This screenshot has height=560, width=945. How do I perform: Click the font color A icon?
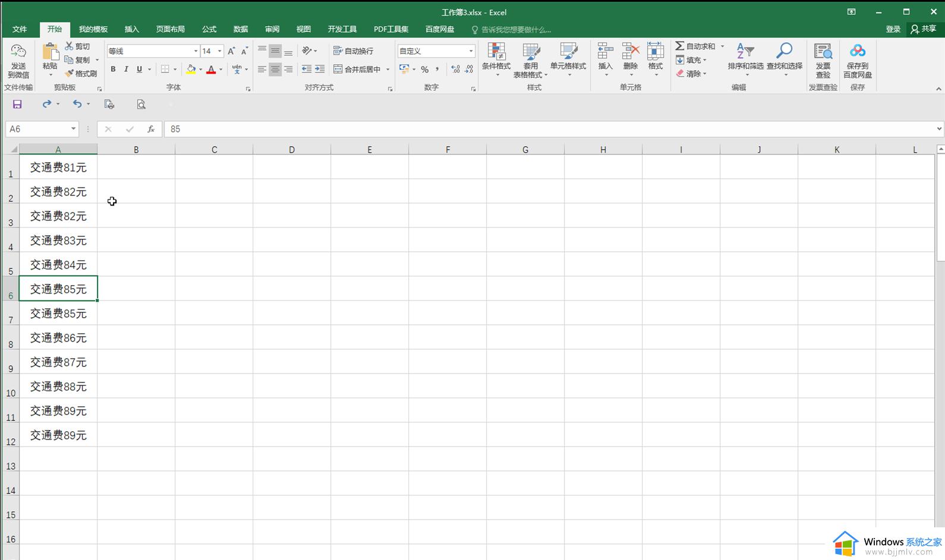[x=211, y=69]
